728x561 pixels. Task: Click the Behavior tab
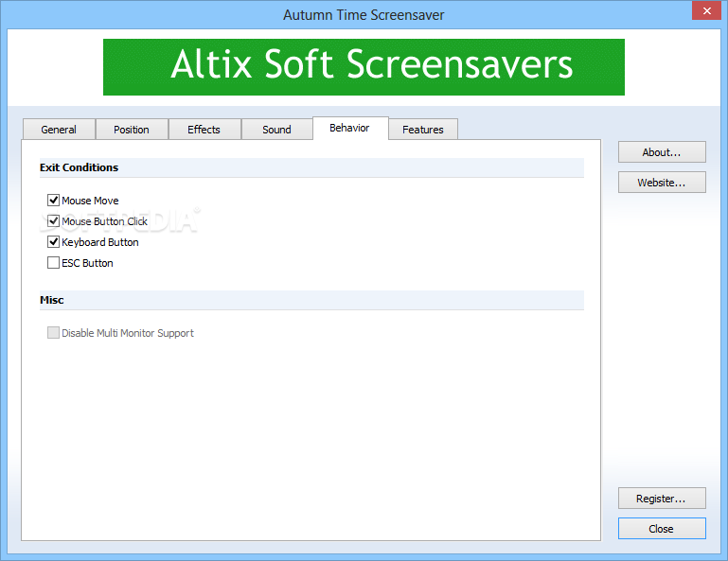(x=350, y=128)
